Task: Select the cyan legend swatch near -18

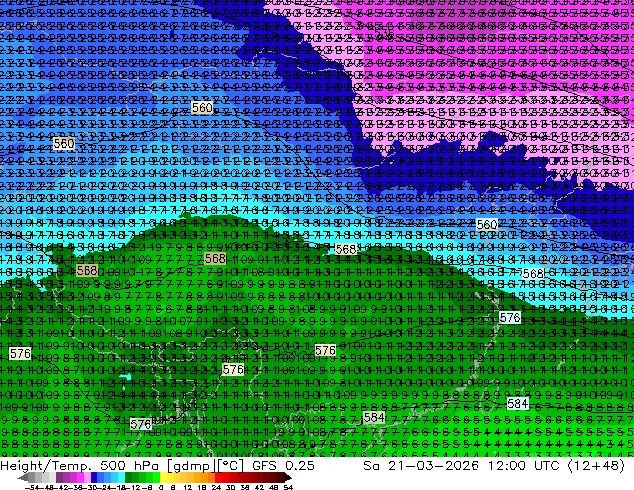Action: [x=121, y=477]
